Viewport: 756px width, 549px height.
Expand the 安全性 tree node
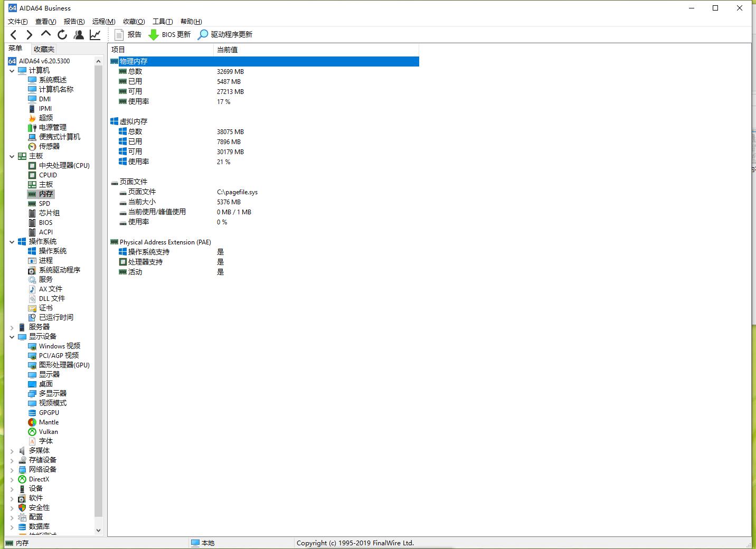point(12,508)
